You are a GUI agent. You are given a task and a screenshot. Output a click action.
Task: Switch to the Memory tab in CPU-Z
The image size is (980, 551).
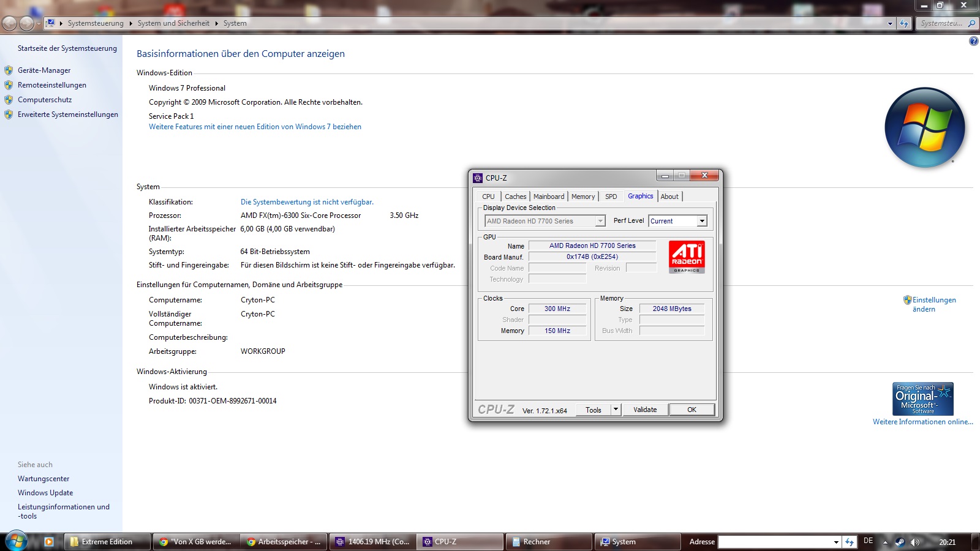(x=583, y=197)
